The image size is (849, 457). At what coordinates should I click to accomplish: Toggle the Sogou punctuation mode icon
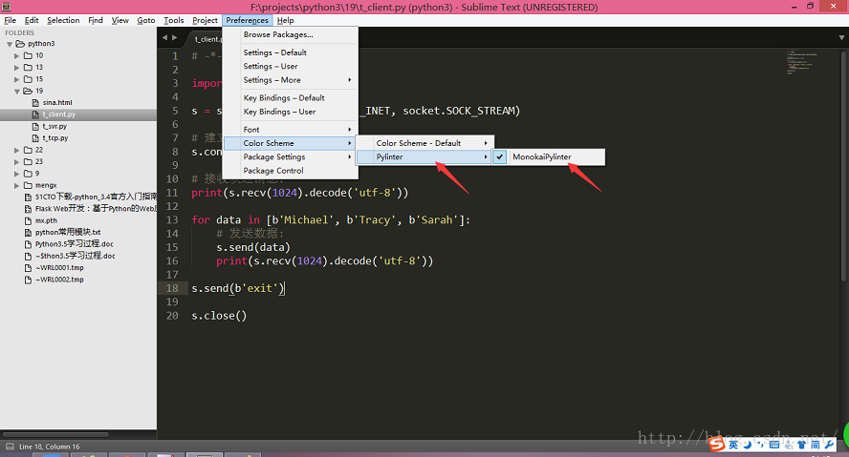point(761,445)
